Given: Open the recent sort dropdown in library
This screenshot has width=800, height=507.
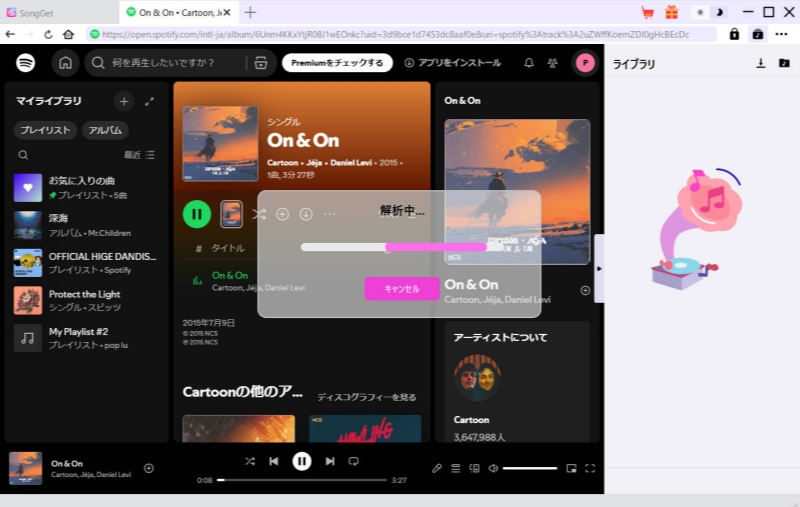Looking at the screenshot, I should (x=139, y=155).
